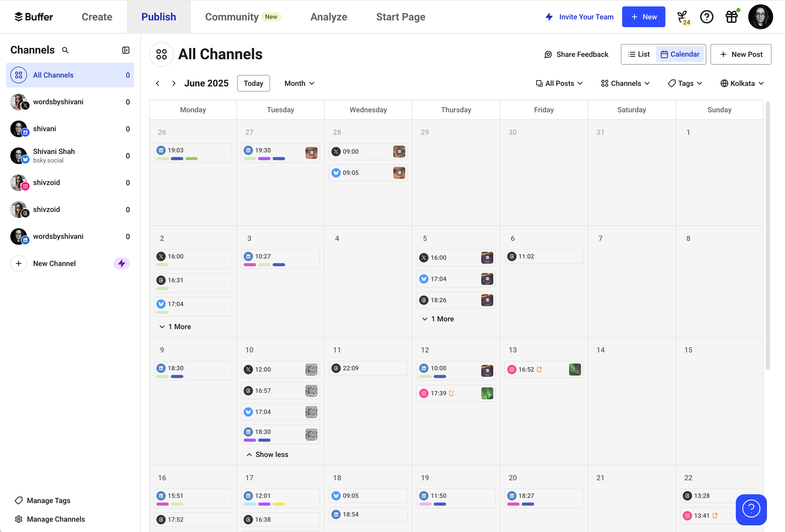
Task: Click the Today button
Action: point(253,83)
